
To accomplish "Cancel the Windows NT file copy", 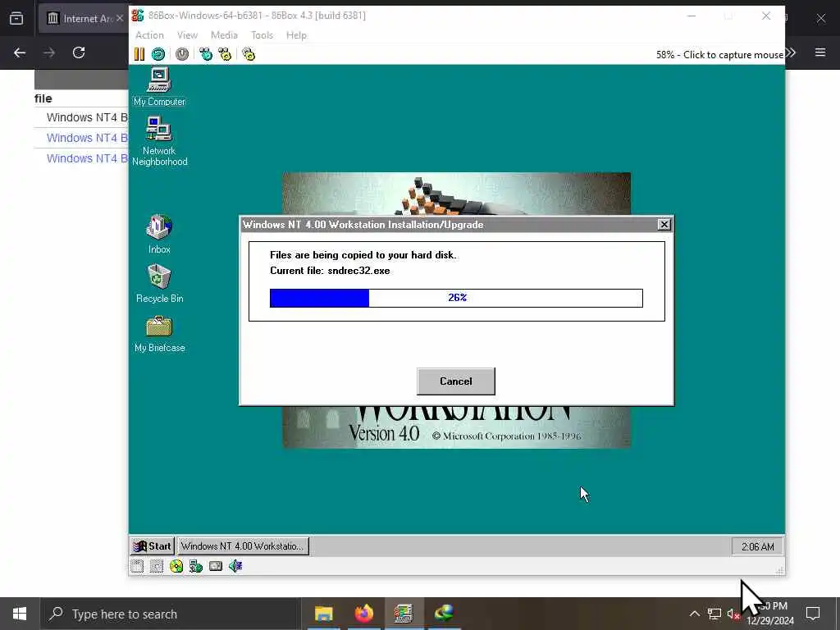I will click(456, 381).
